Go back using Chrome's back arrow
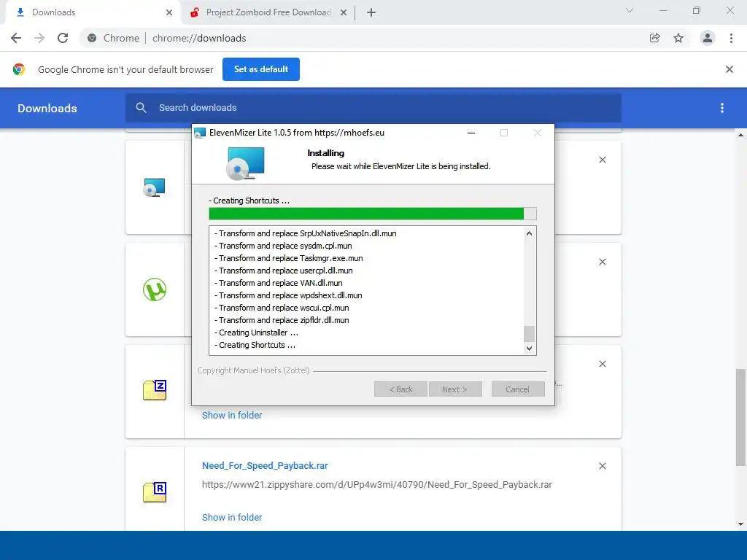This screenshot has width=747, height=560. [16, 38]
